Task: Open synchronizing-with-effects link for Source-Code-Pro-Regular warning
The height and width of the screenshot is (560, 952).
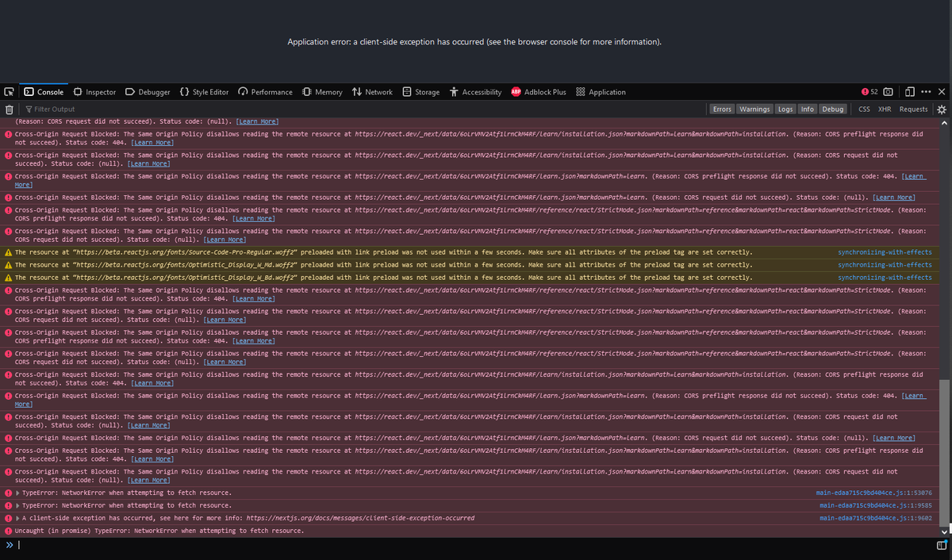Action: (x=885, y=252)
